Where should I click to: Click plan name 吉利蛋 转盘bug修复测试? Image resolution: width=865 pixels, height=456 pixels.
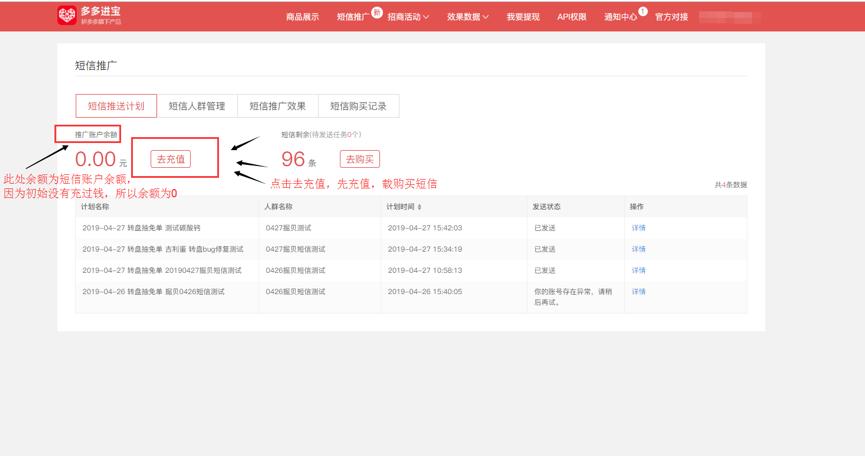click(163, 249)
